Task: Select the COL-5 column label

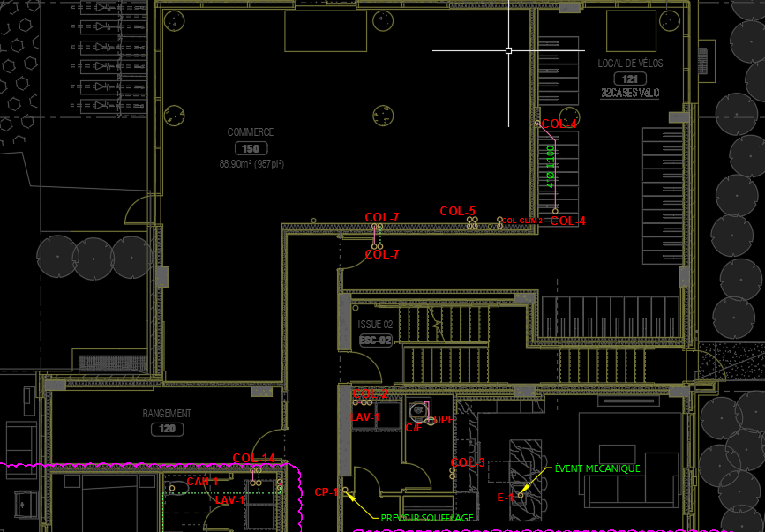Action: pyautogui.click(x=458, y=211)
